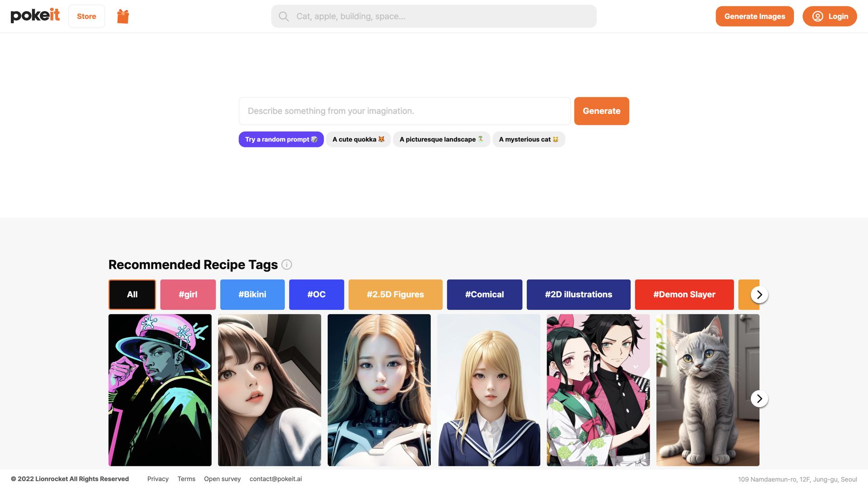This screenshot has width=868, height=488.
Task: Pick the A cute quokka suggestion
Action: (358, 139)
